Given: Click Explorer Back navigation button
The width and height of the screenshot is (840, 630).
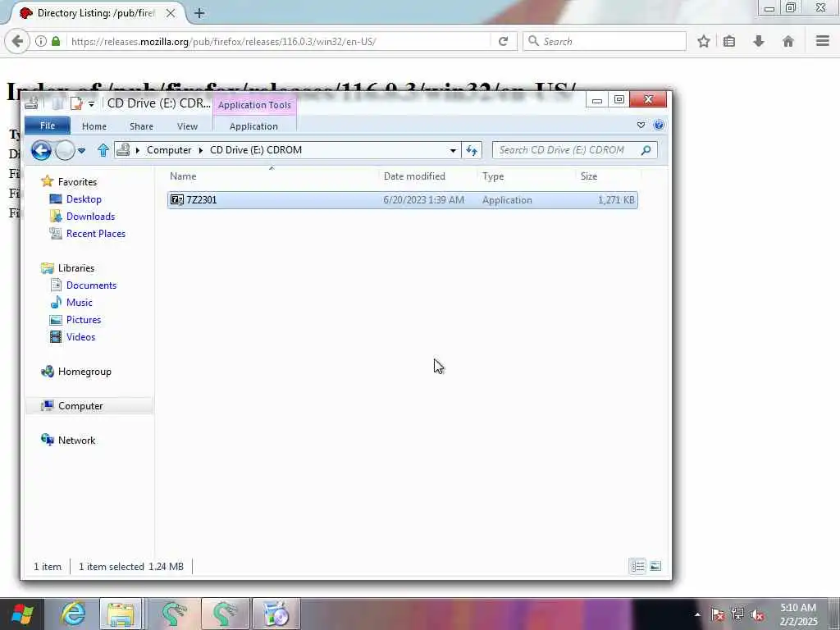Looking at the screenshot, I should (41, 151).
